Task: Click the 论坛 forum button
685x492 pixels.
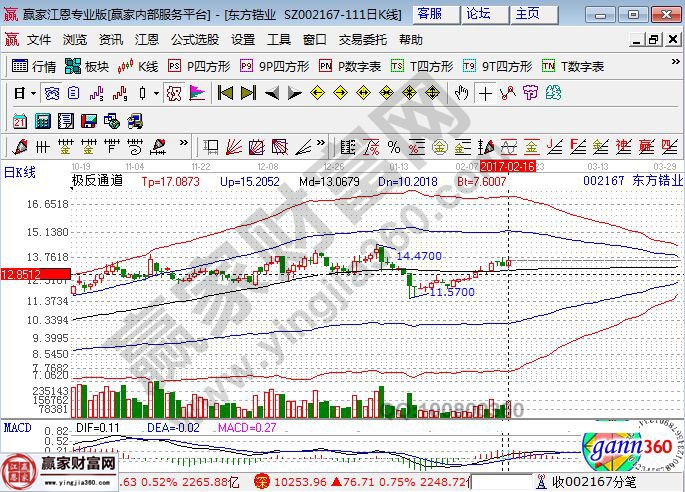Action: [x=479, y=13]
